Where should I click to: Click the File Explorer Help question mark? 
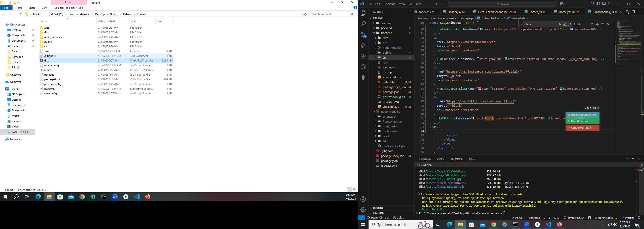[355, 8]
